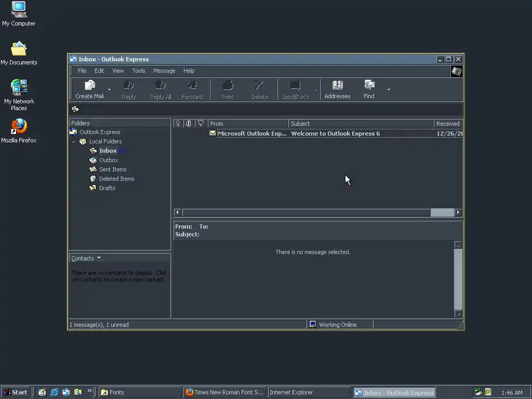Expand the quick launch chevron

(89, 391)
